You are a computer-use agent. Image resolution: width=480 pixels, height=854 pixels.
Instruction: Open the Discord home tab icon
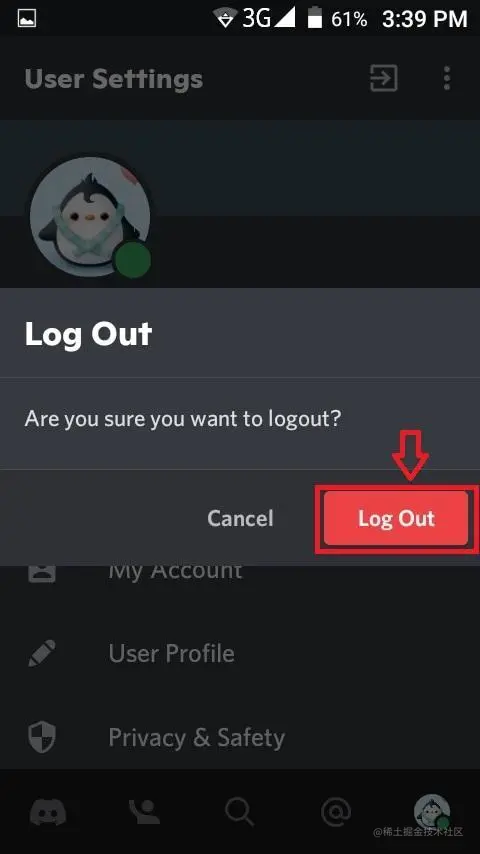[47, 812]
